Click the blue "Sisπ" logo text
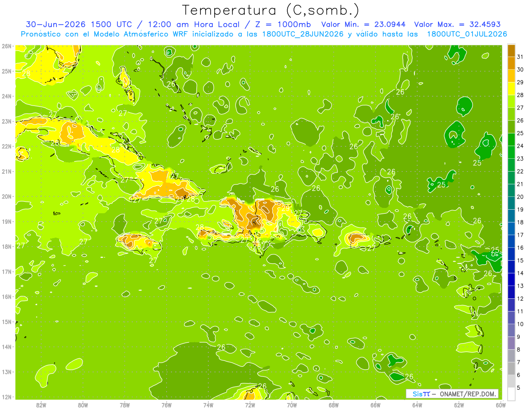 (x=421, y=394)
